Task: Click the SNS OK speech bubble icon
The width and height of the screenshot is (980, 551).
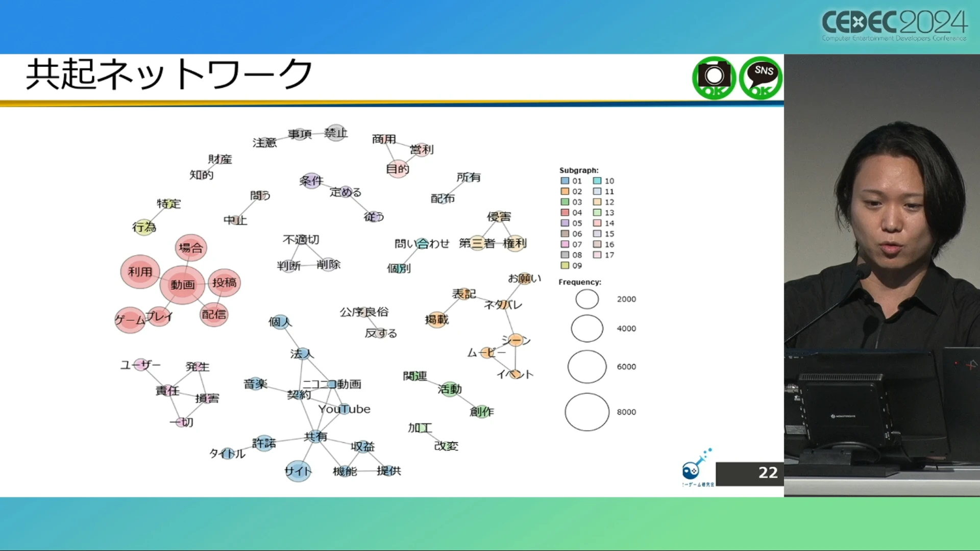Action: pyautogui.click(x=761, y=78)
